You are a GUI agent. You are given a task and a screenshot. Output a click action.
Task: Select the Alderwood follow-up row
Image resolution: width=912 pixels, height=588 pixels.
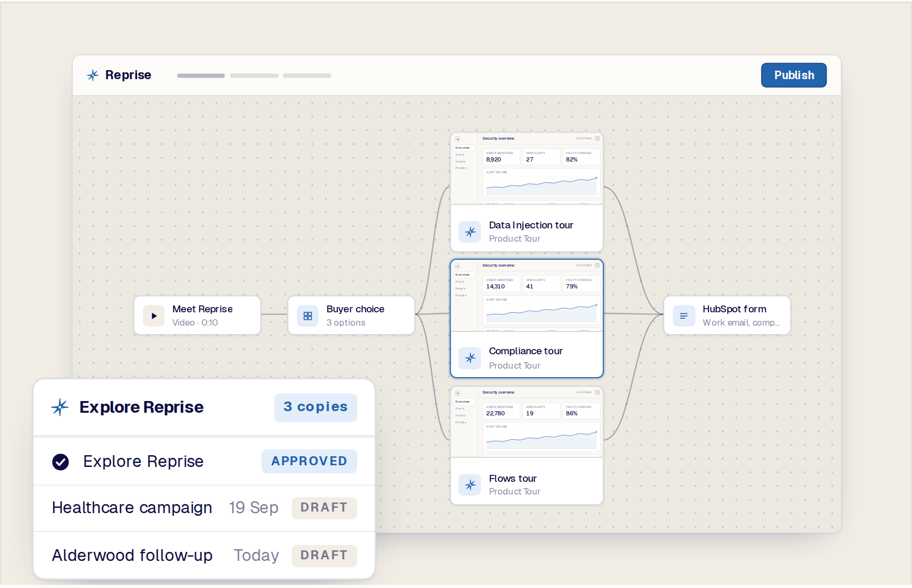(x=204, y=555)
